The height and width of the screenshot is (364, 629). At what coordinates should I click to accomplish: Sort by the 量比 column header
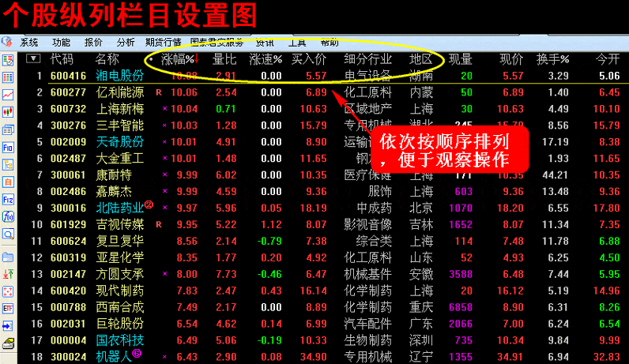(224, 59)
